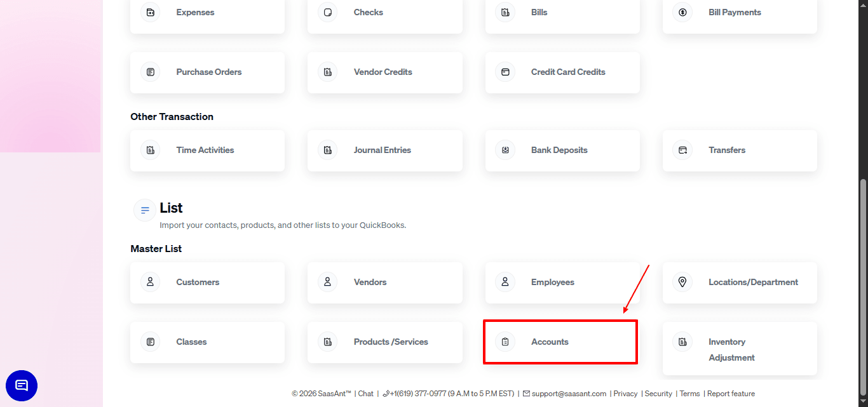Image resolution: width=868 pixels, height=407 pixels.
Task: Select Products /Services
Action: point(385,342)
